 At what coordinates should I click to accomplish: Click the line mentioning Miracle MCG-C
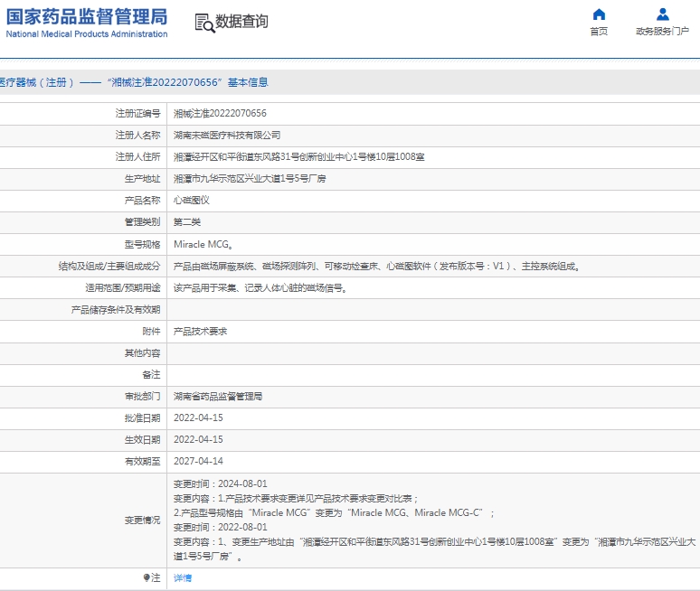(334, 513)
